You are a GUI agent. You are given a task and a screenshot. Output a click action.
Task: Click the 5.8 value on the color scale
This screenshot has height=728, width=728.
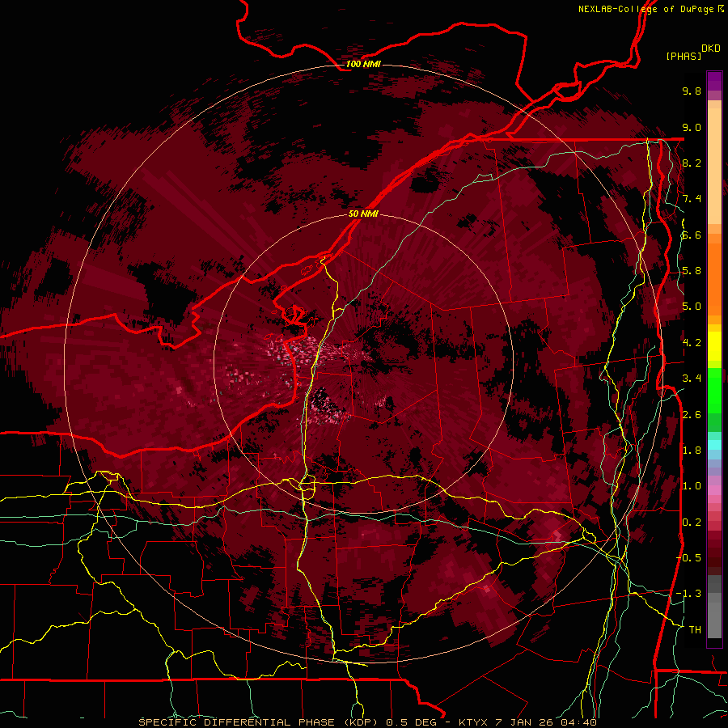point(692,271)
